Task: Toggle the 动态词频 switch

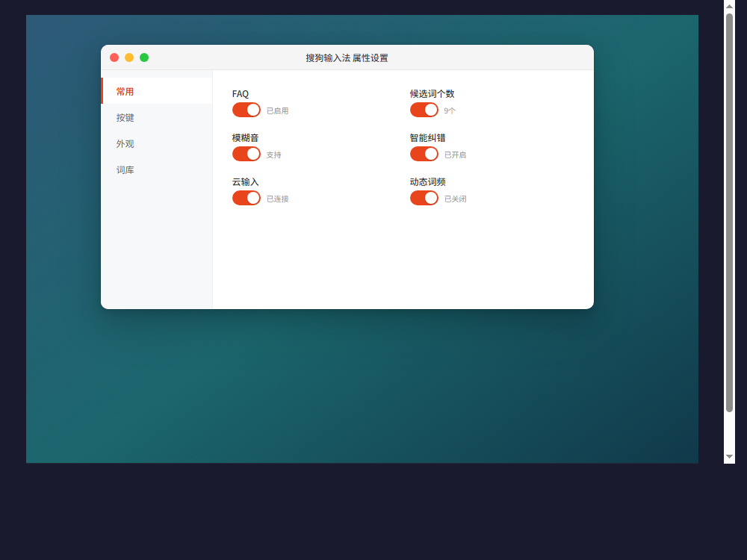Action: click(x=424, y=198)
